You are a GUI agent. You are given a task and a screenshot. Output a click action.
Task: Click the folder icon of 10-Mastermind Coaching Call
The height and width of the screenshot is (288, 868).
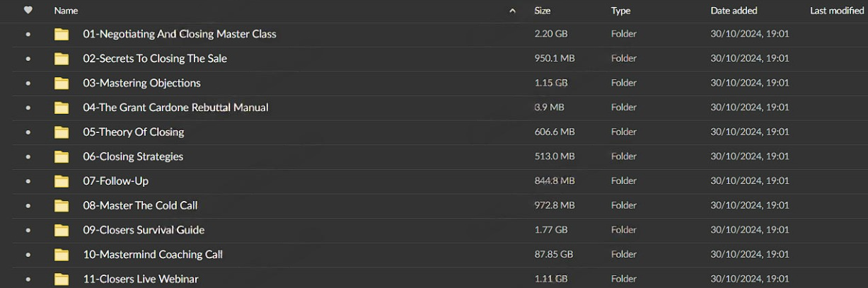(x=62, y=255)
